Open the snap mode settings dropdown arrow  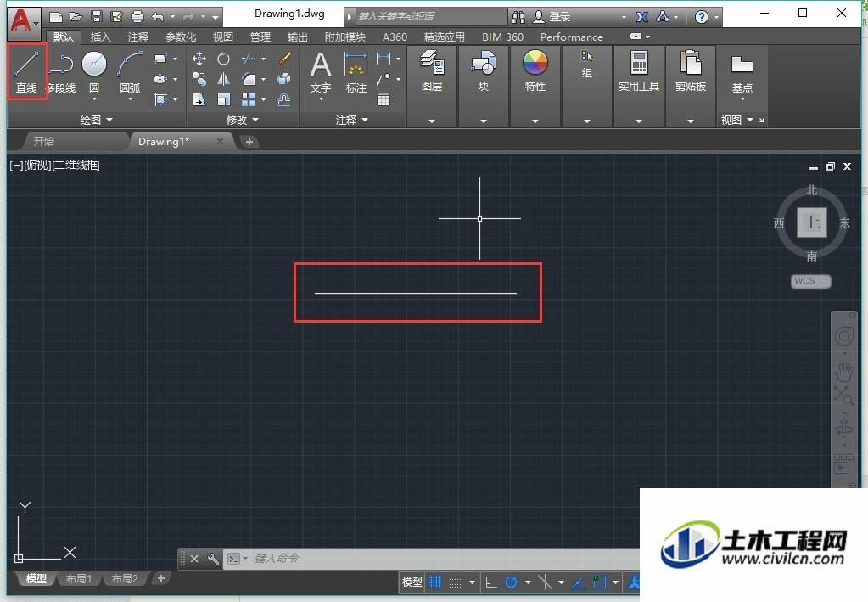[472, 582]
